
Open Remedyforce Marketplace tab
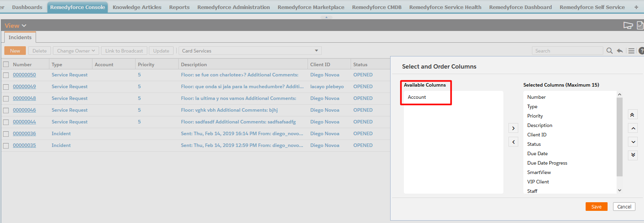311,7
